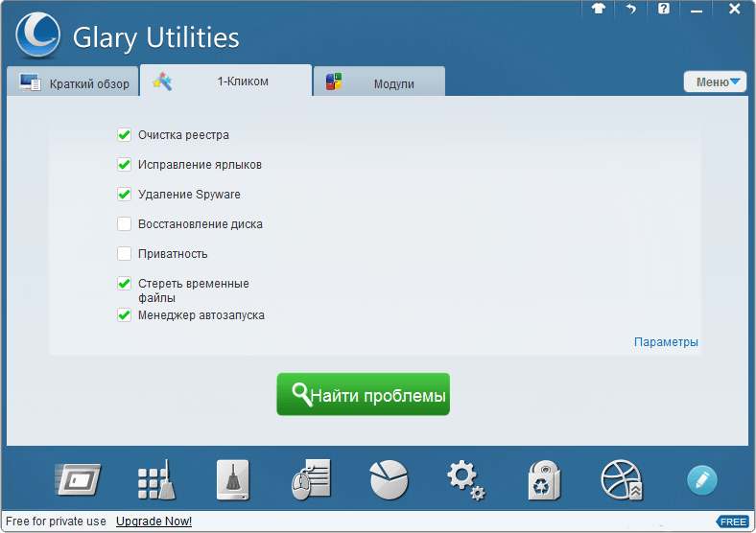Viewport: 756px width, 533px height.
Task: Open the Context Menu Manager mouse icon
Action: coord(311,478)
